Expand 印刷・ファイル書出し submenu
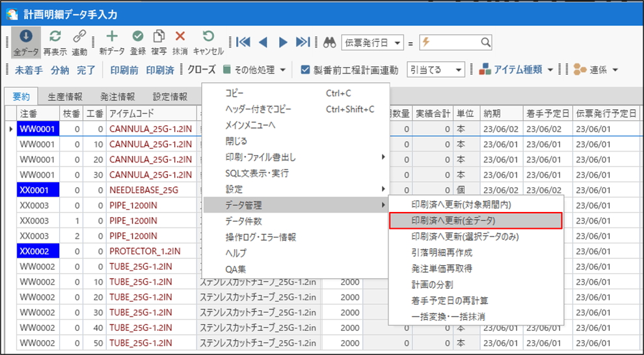 coord(296,157)
